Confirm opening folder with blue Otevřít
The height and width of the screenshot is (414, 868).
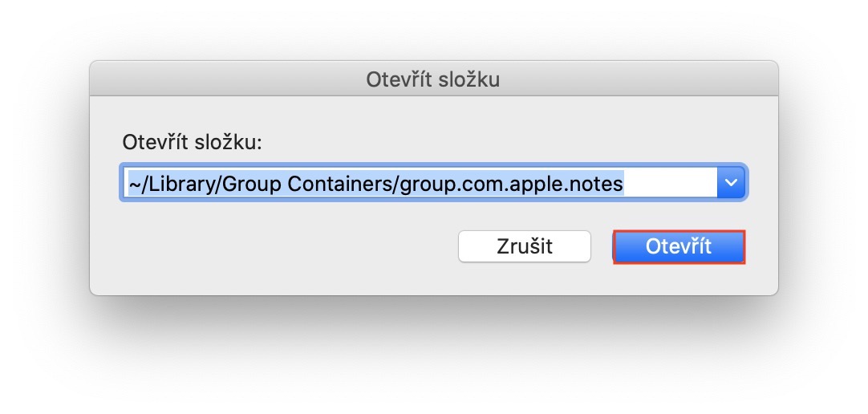679,246
